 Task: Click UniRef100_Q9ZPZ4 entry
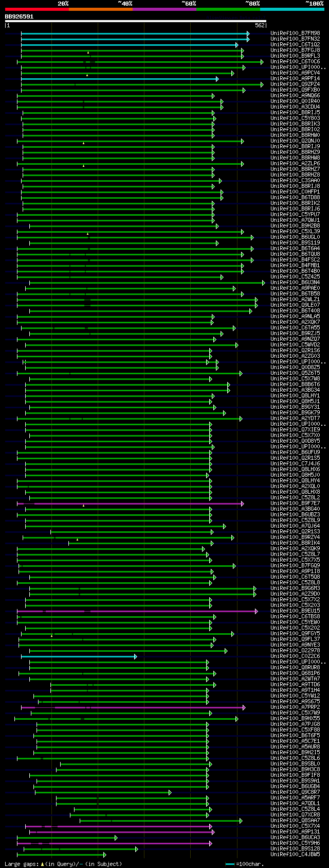click(295, 84)
